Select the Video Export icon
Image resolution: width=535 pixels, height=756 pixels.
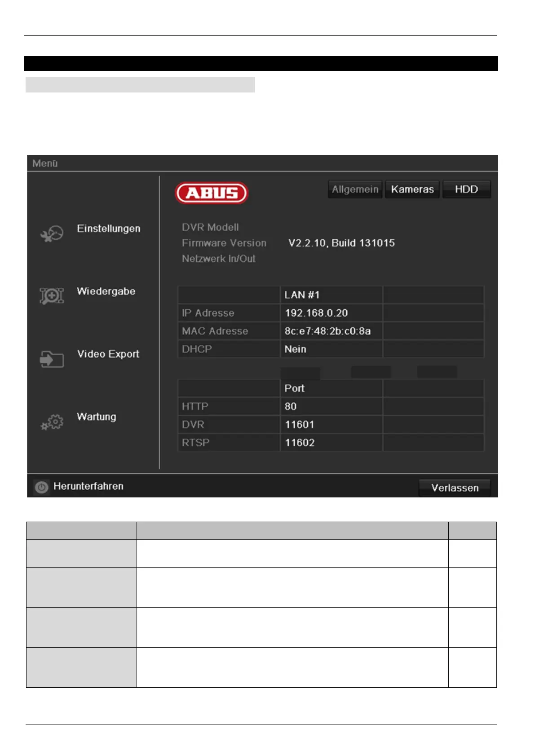coord(52,359)
